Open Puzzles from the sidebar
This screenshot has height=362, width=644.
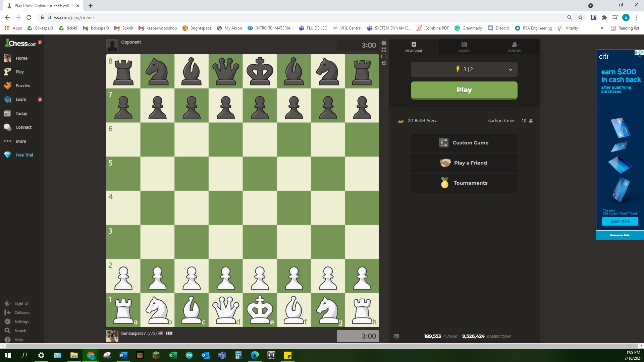tap(22, 85)
